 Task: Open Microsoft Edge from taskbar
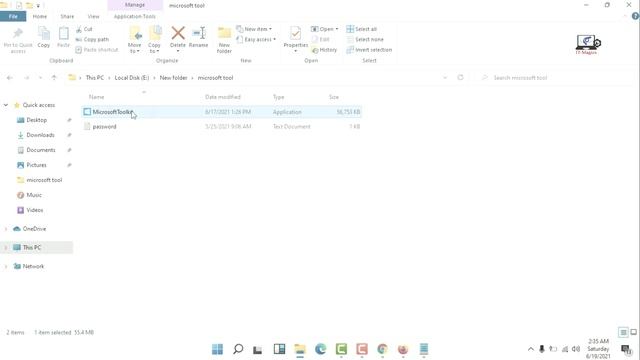click(x=321, y=349)
